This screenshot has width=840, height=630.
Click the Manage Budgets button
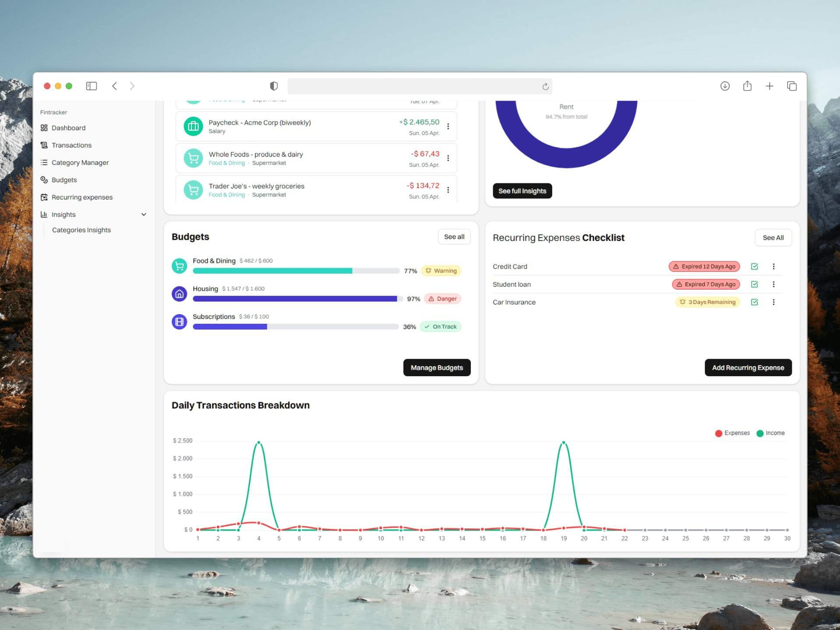(x=437, y=367)
